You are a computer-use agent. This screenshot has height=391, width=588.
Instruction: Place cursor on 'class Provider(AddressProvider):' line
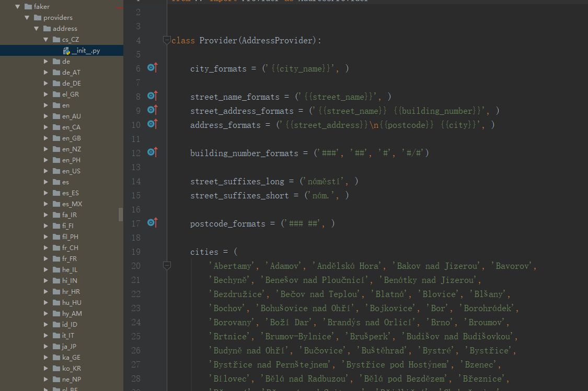tap(246, 40)
